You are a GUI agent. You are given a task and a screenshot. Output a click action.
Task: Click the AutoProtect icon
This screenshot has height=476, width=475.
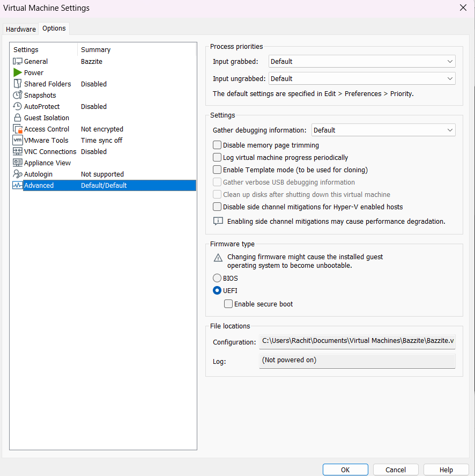point(18,107)
